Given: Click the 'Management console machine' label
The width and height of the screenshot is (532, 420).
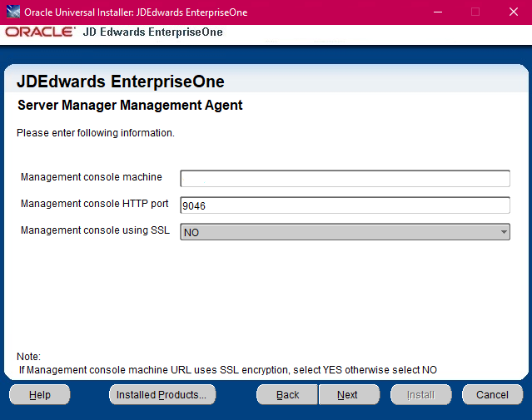Looking at the screenshot, I should click(x=92, y=177).
